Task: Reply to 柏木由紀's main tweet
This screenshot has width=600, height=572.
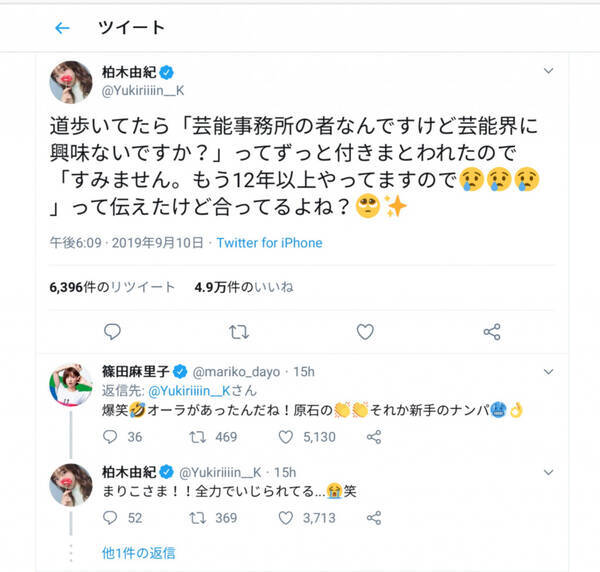Action: (112, 331)
